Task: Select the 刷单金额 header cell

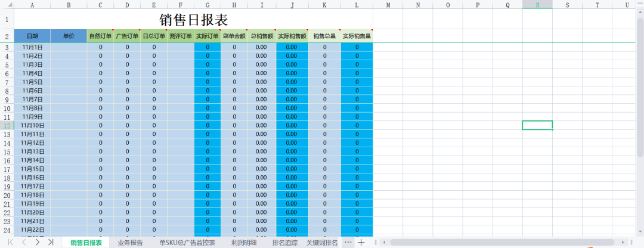Action: tap(234, 36)
